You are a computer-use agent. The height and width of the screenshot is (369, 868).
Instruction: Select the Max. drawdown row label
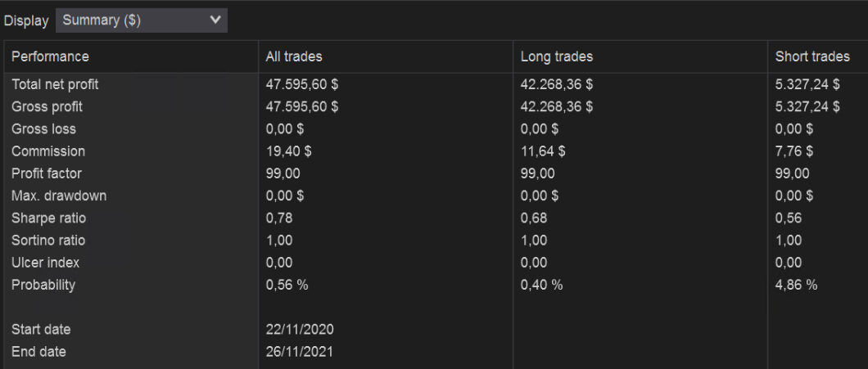point(59,196)
